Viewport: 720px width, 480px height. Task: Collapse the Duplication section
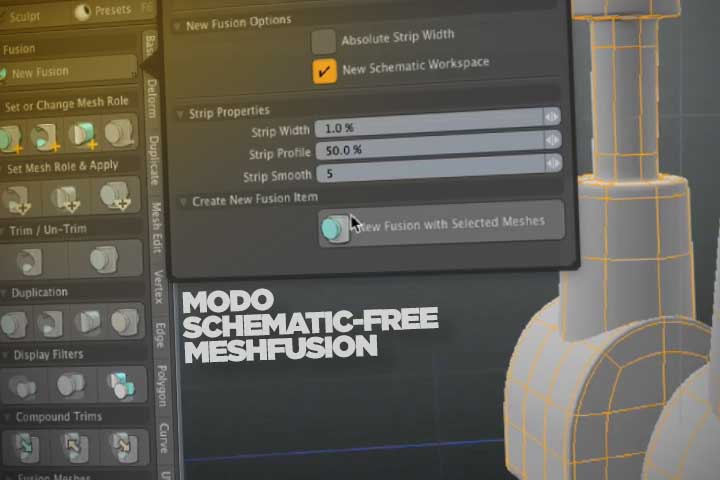3,293
